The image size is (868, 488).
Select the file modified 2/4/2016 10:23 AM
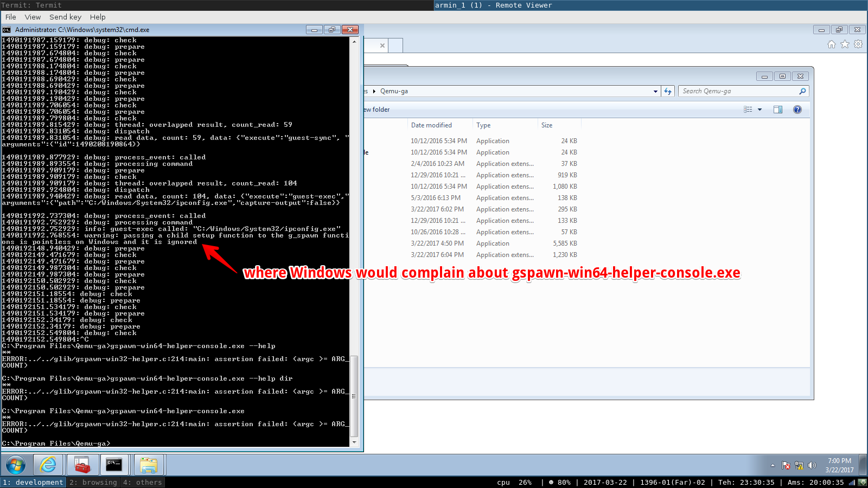pyautogui.click(x=471, y=164)
